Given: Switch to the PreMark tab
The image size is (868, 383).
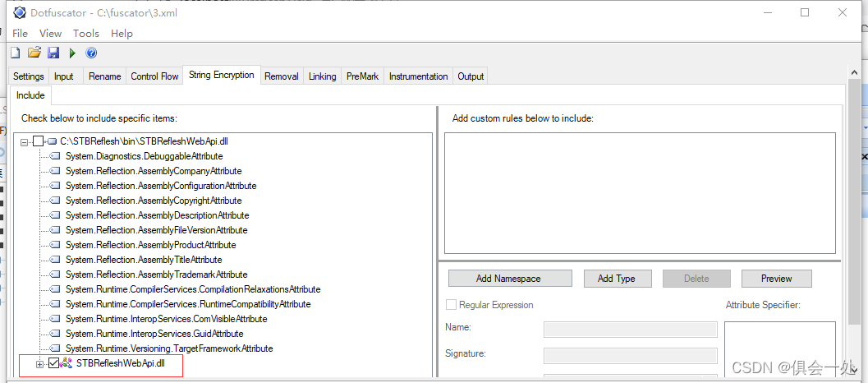Looking at the screenshot, I should tap(363, 76).
